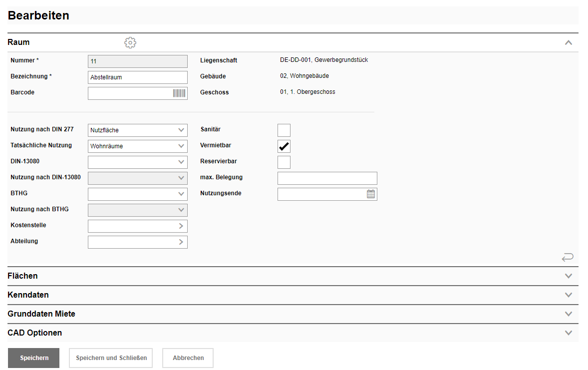588x370 pixels.
Task: Collapse the Raum section
Action: pos(568,43)
